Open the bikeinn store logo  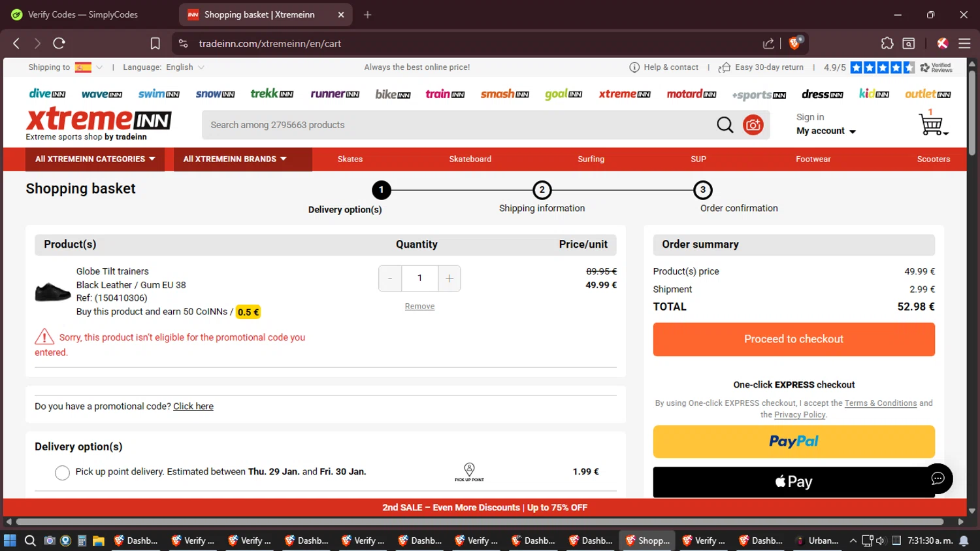click(393, 95)
